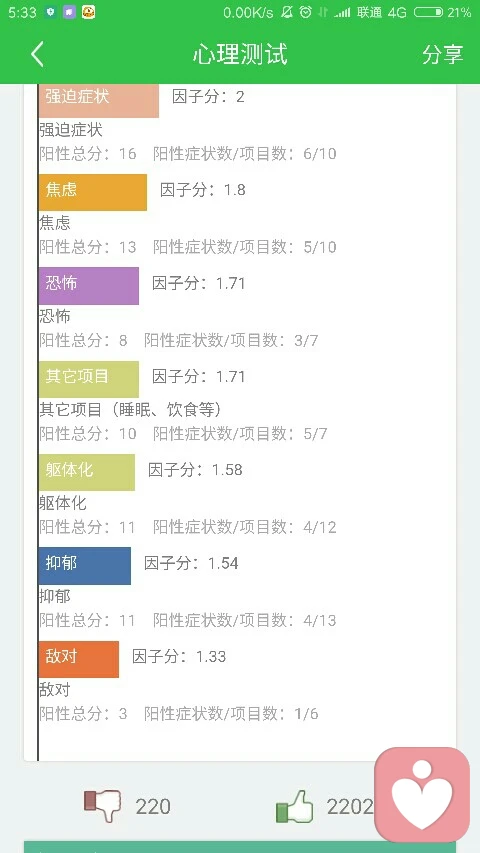Tap the thumbs-up like icon

294,806
